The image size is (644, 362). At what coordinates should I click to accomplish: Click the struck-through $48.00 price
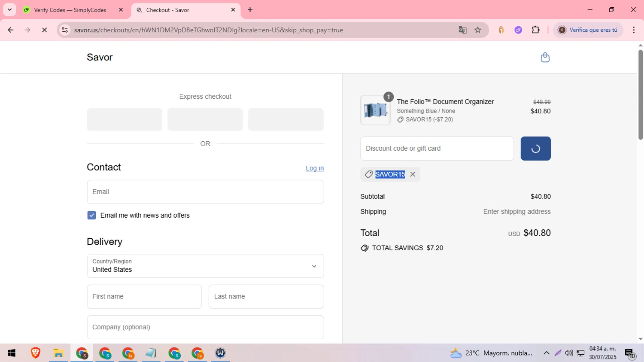click(x=542, y=102)
